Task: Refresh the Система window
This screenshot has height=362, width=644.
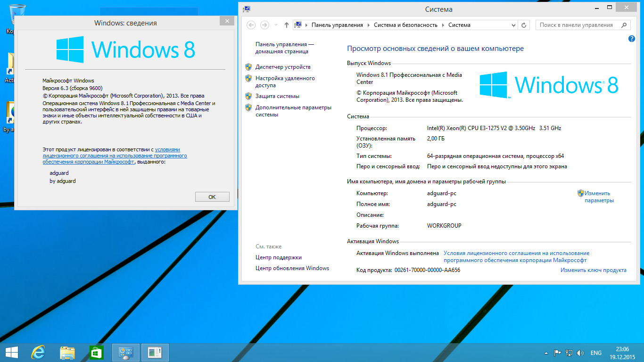Action: click(x=524, y=25)
